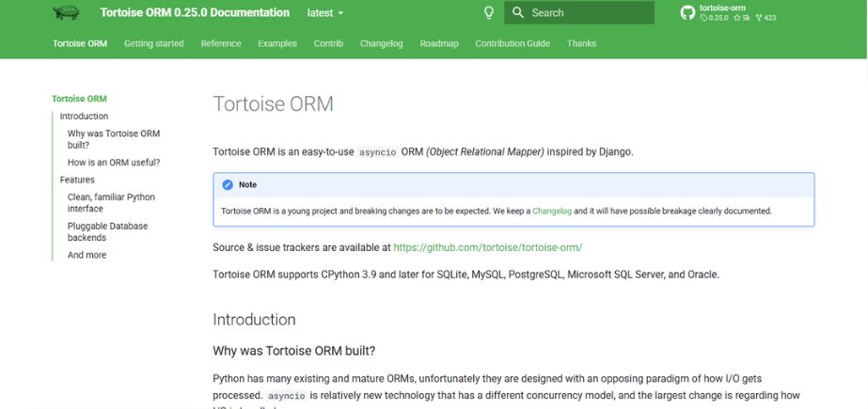The height and width of the screenshot is (409, 868).
Task: Switch to the Reference tab
Action: click(x=221, y=43)
